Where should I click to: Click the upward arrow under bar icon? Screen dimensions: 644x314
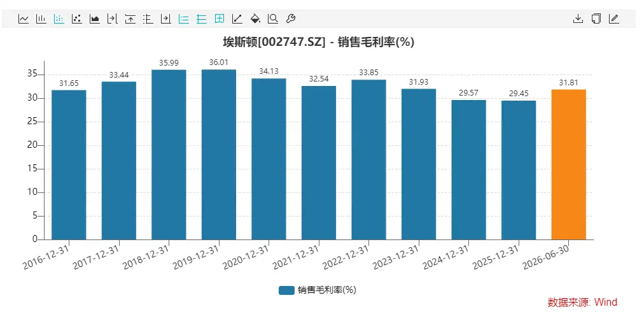(130, 18)
